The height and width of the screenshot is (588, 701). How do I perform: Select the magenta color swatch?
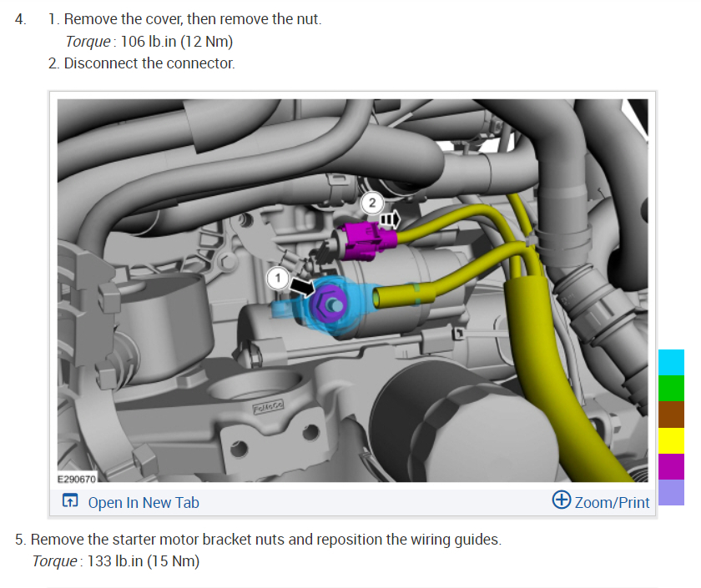pyautogui.click(x=671, y=466)
